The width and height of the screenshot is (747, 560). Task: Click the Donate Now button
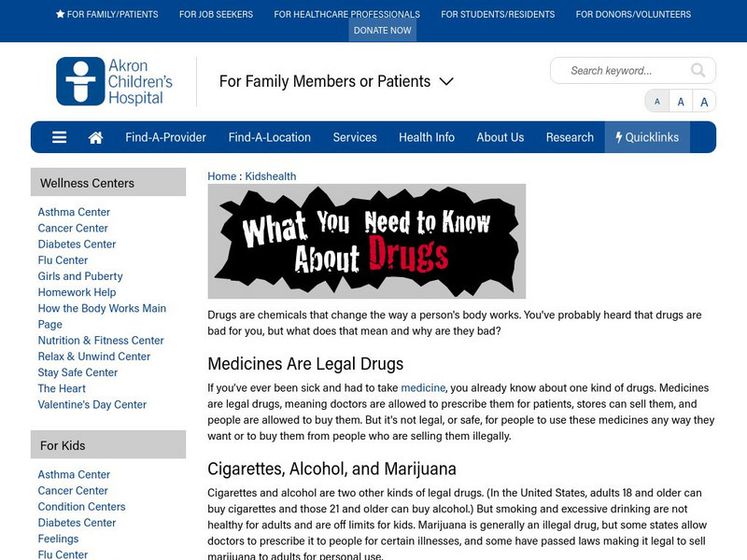click(383, 31)
